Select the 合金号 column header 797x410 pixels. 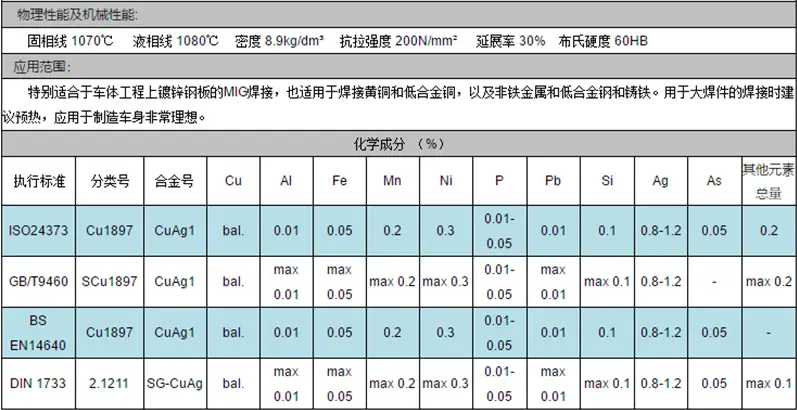point(174,182)
